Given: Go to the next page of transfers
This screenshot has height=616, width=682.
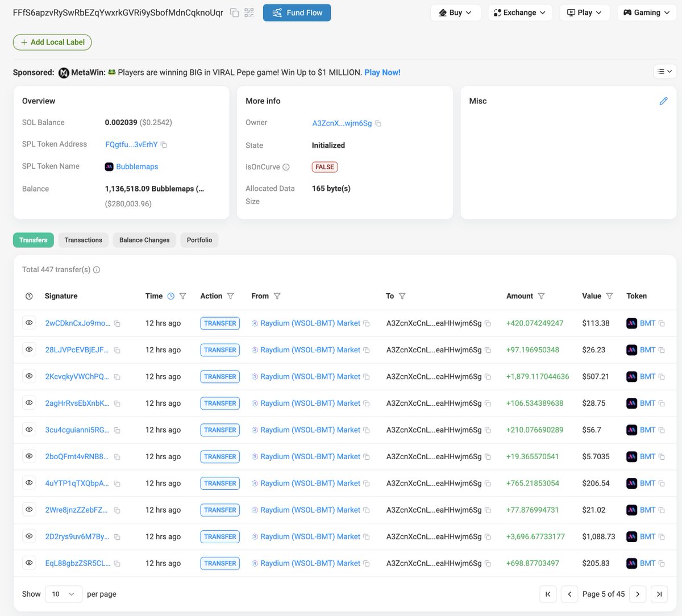Looking at the screenshot, I should [x=638, y=594].
